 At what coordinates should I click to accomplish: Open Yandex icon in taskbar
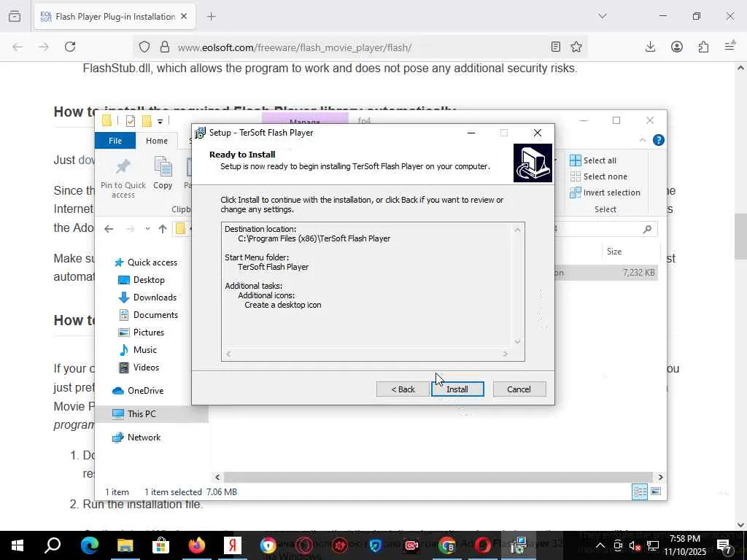233,545
